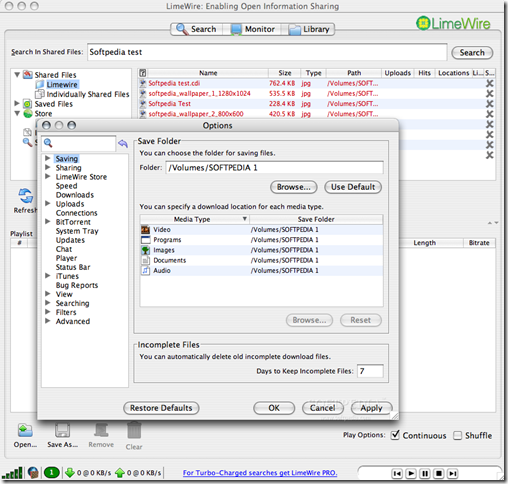Collapse the Shared Files tree node
508x484 pixels.
17,75
